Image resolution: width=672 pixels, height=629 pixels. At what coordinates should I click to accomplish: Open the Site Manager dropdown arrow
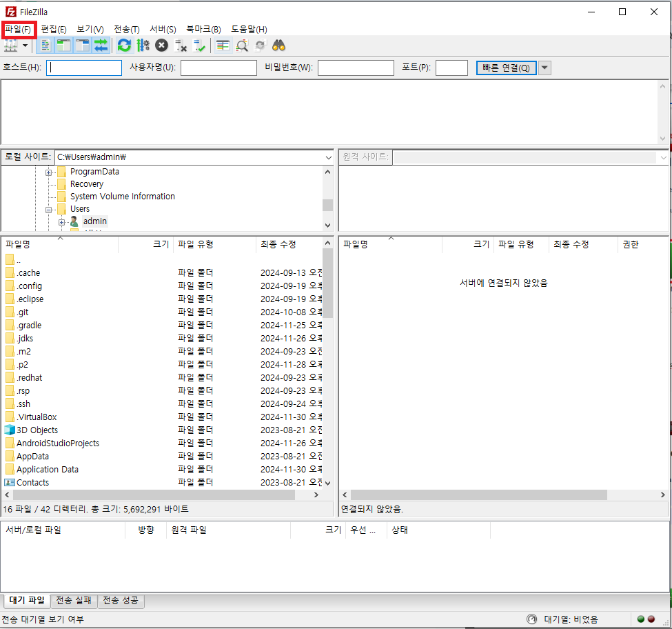pos(26,46)
